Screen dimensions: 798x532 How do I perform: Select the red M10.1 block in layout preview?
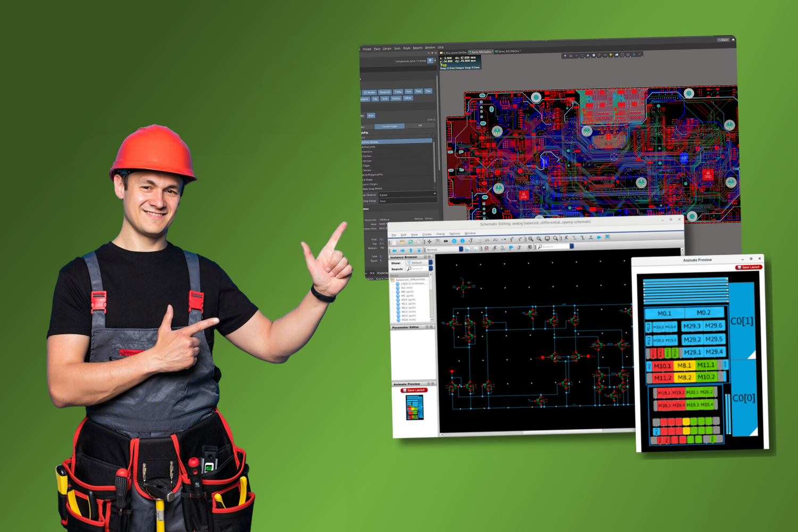click(x=662, y=366)
